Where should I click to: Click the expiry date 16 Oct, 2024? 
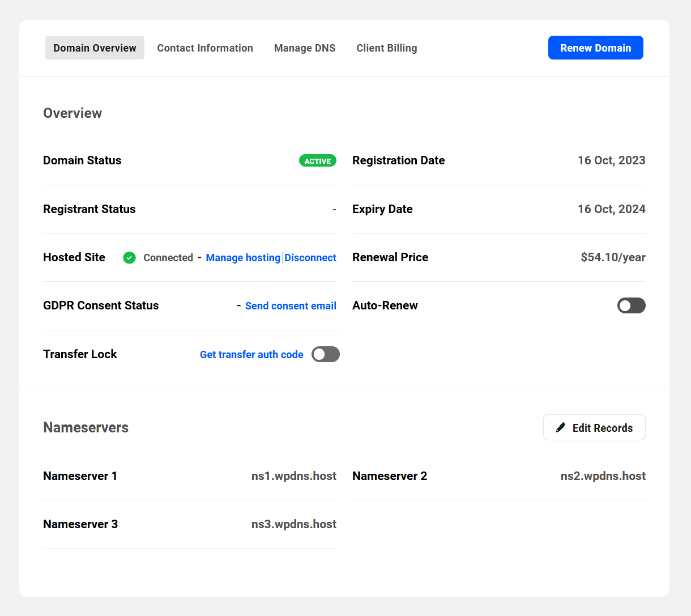coord(612,209)
